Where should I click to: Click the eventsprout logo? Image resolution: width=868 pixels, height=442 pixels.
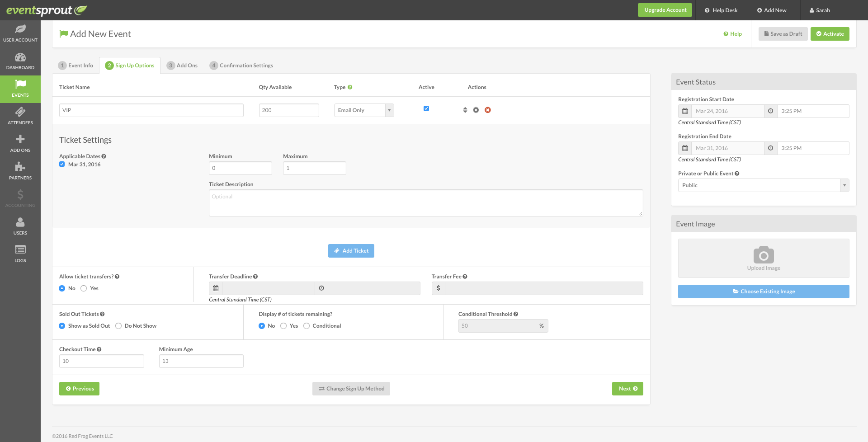[x=47, y=10]
